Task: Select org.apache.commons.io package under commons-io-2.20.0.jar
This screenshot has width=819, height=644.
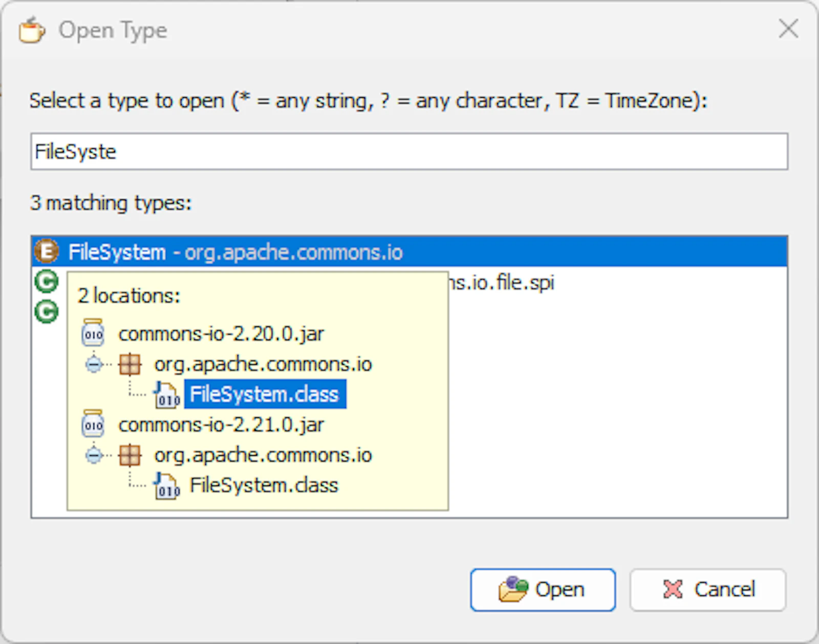Action: tap(263, 364)
